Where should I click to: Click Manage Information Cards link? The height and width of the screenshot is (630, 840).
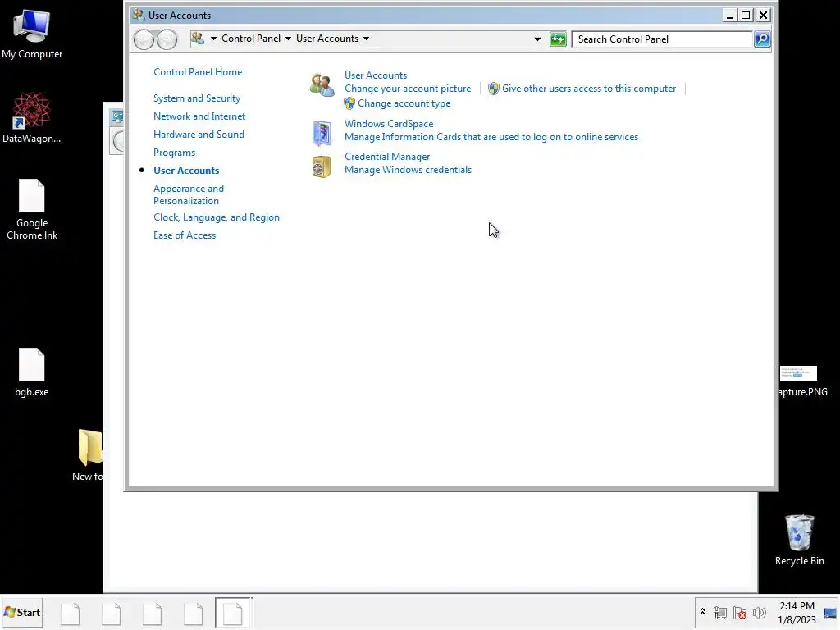click(491, 137)
